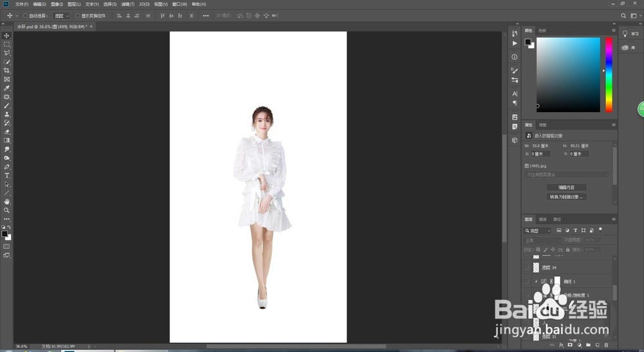
Task: Click the delete layer trash icon
Action: point(606,345)
